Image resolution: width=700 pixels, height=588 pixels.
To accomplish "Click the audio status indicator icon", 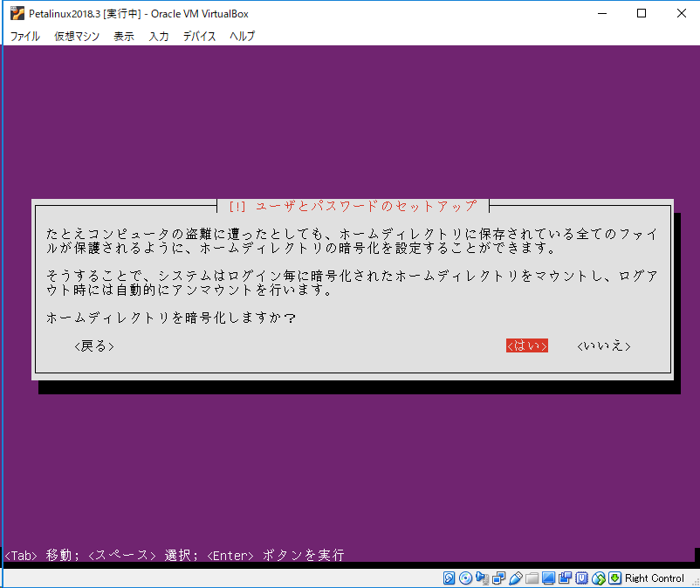I will click(x=483, y=578).
